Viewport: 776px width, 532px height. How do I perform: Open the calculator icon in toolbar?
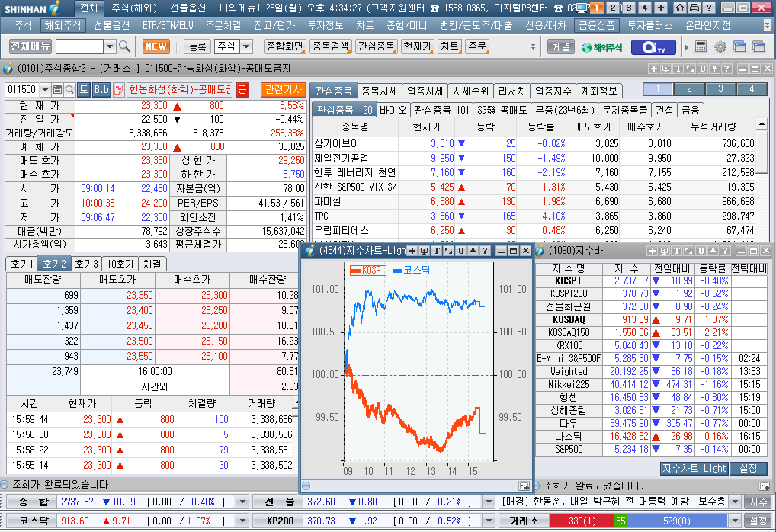(x=701, y=46)
